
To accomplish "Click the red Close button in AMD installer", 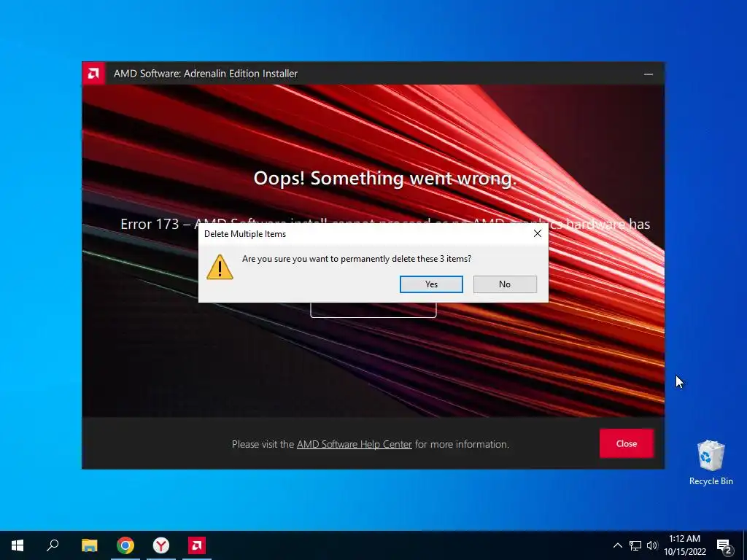I will tap(627, 443).
